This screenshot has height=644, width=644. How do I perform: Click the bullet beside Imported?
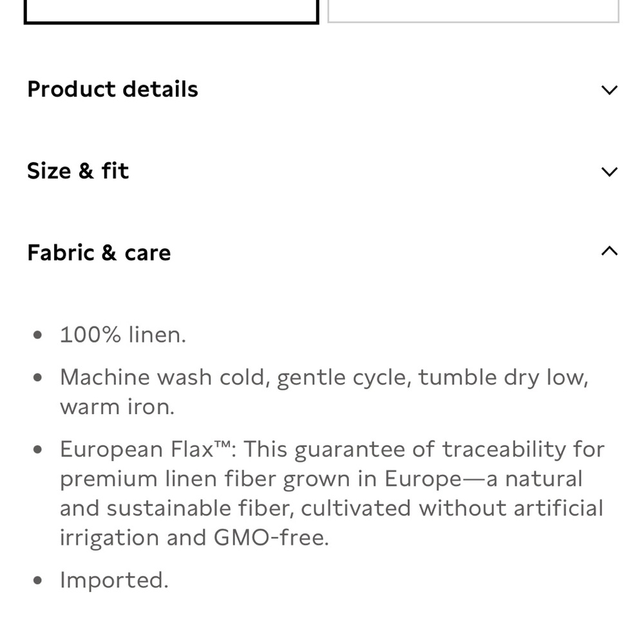point(37,580)
